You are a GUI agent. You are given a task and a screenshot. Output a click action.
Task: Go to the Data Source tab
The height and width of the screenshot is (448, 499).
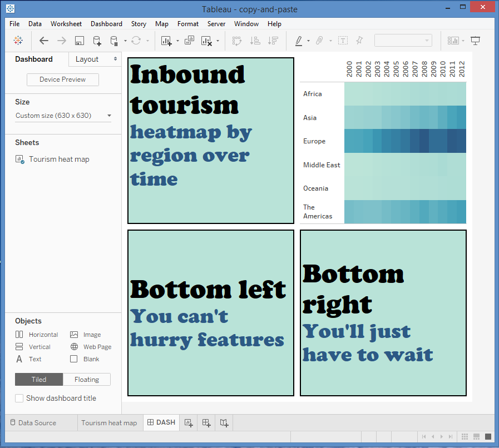point(37,423)
